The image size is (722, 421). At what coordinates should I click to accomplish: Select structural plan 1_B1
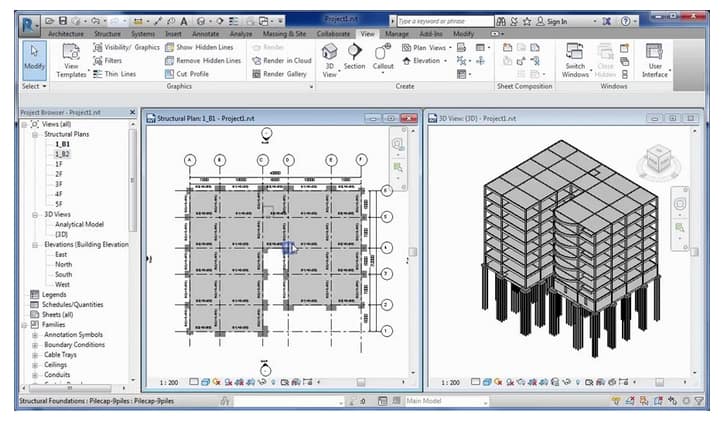tap(62, 144)
